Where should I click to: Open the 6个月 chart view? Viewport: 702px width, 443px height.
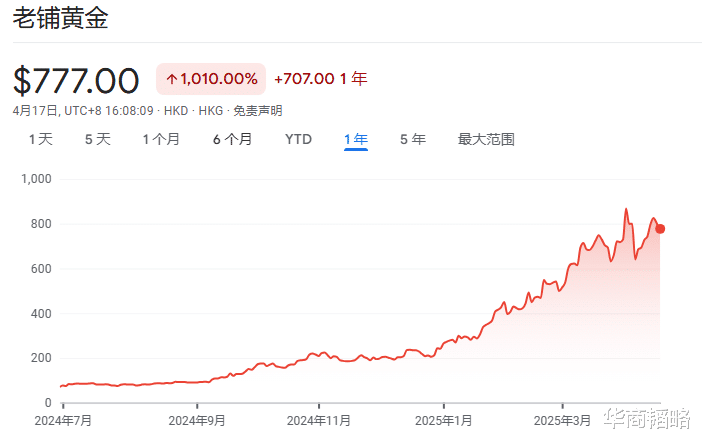click(232, 139)
